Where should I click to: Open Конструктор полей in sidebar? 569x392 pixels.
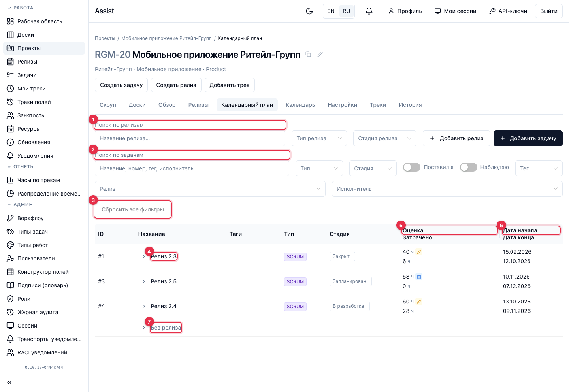(44, 272)
